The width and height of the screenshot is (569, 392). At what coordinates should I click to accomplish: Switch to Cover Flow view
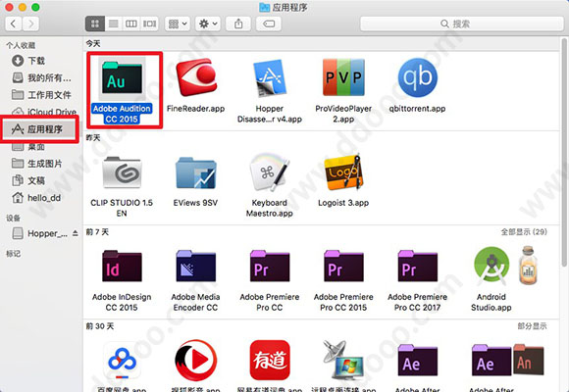pos(149,24)
